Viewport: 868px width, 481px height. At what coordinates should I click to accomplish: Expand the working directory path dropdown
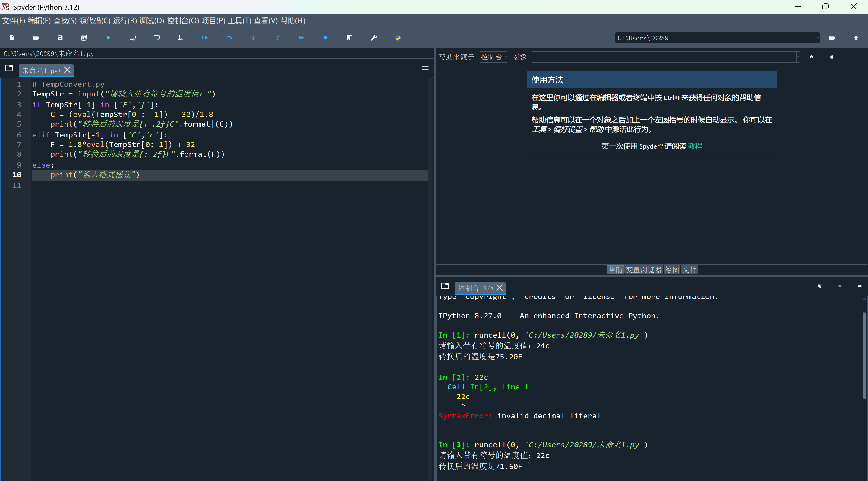click(818, 38)
